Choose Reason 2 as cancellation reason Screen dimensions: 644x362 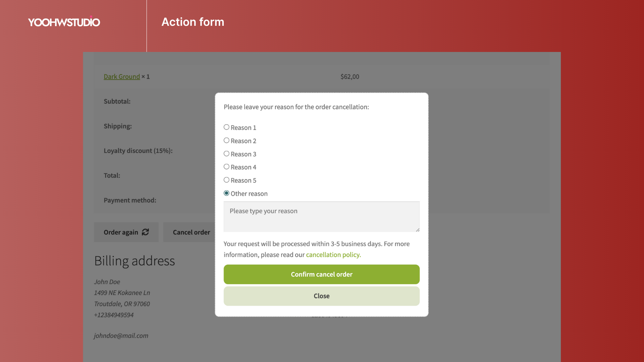pos(226,140)
